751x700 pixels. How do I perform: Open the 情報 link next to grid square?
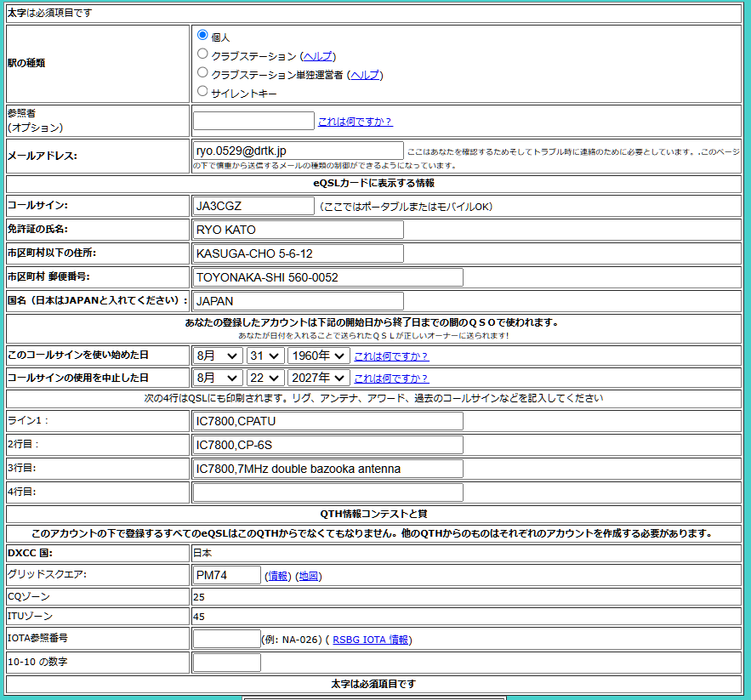tap(276, 577)
